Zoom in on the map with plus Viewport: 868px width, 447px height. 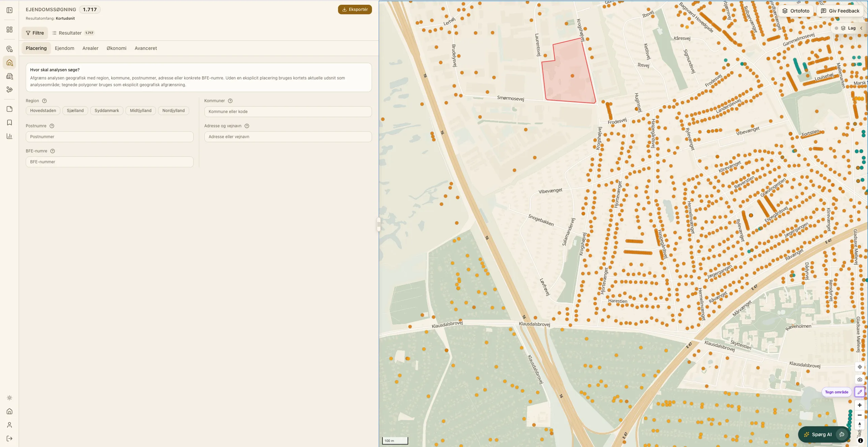[x=860, y=405]
